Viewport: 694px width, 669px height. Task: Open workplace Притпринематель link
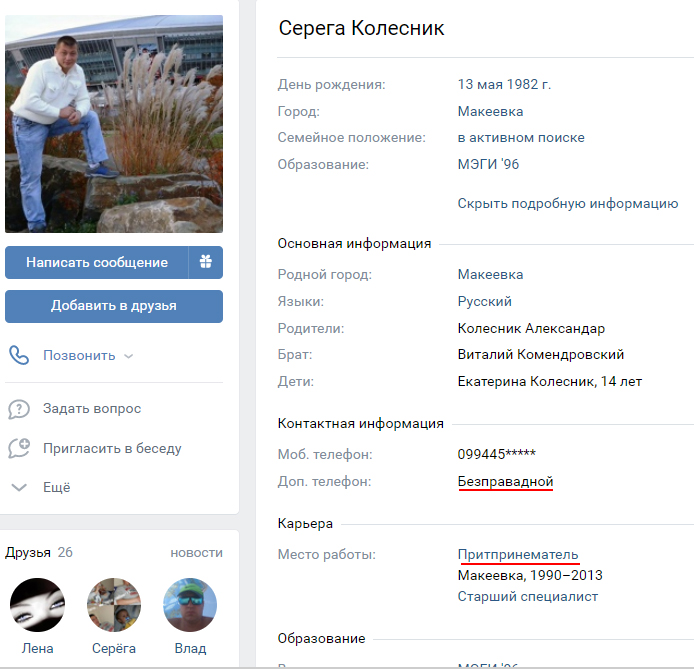[x=517, y=555]
